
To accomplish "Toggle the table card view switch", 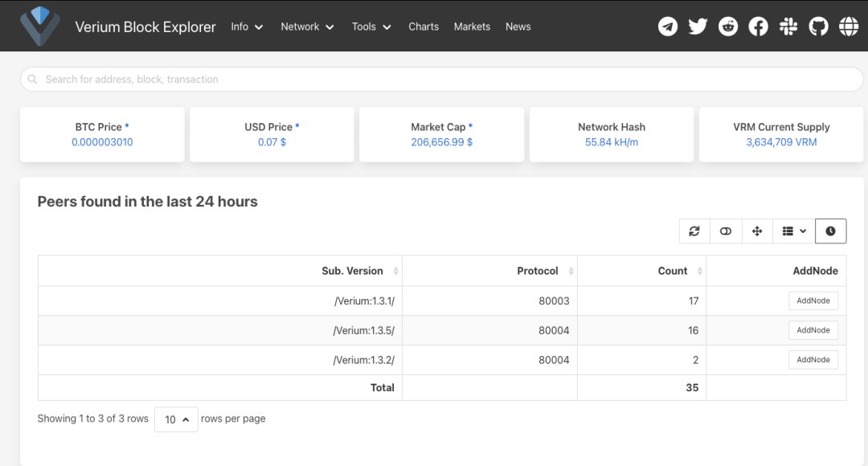I will [x=725, y=231].
